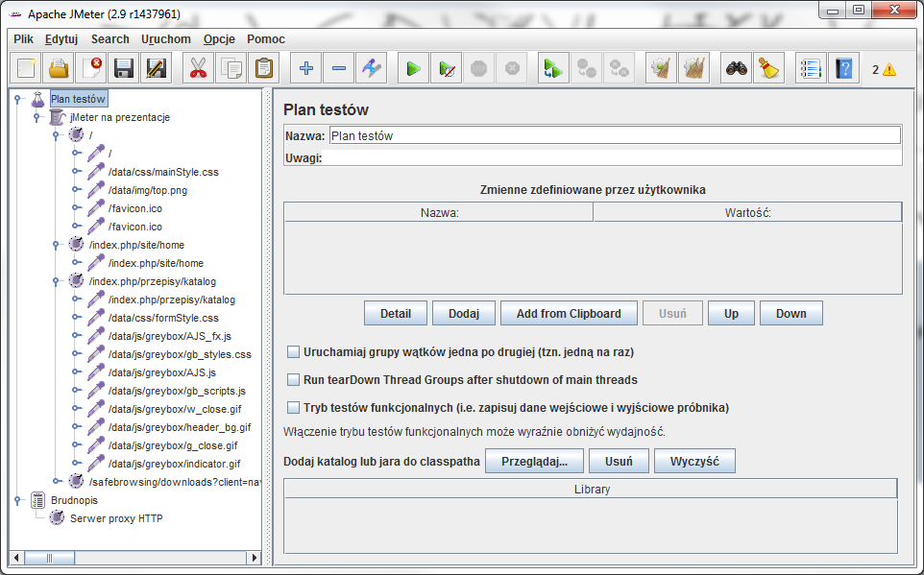The image size is (924, 575).
Task: Click the Up button
Action: pyautogui.click(x=731, y=314)
